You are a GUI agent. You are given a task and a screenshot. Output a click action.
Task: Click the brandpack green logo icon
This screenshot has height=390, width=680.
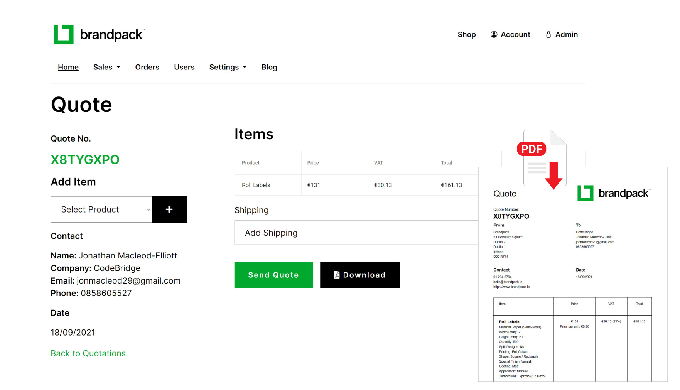pos(64,34)
